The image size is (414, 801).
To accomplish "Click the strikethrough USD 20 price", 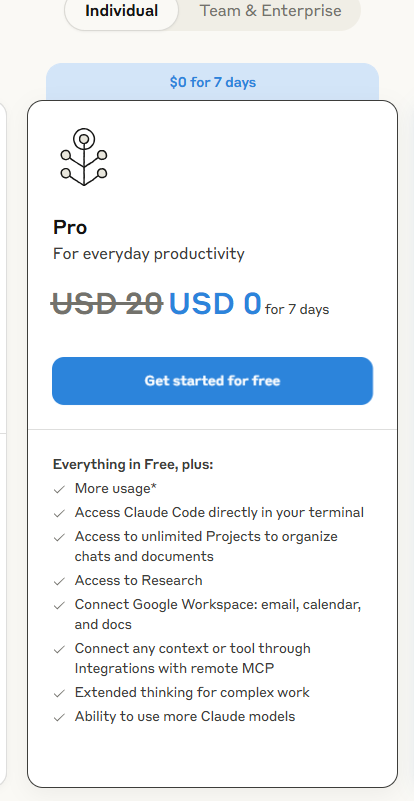I will coord(107,303).
